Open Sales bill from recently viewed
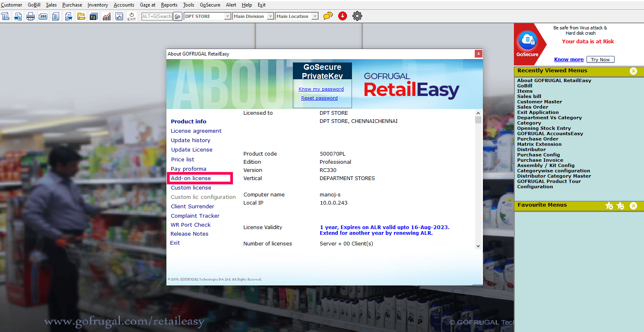The width and height of the screenshot is (644, 332). 529,96
